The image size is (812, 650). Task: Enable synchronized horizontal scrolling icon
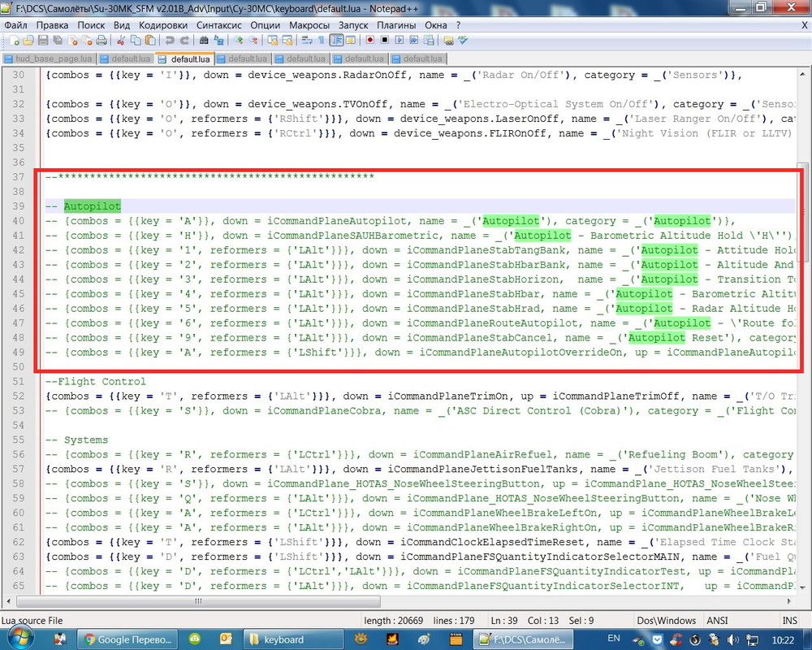pos(287,40)
